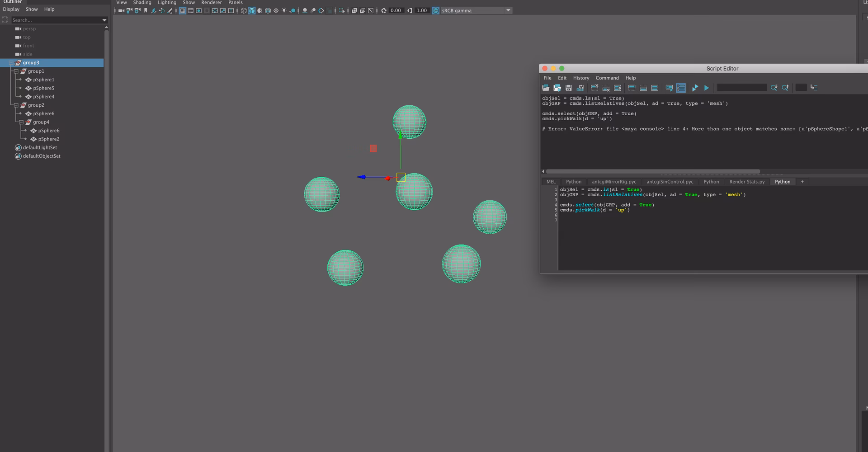
Task: Click the Select Camera icon in viewport toolbar
Action: 121,11
